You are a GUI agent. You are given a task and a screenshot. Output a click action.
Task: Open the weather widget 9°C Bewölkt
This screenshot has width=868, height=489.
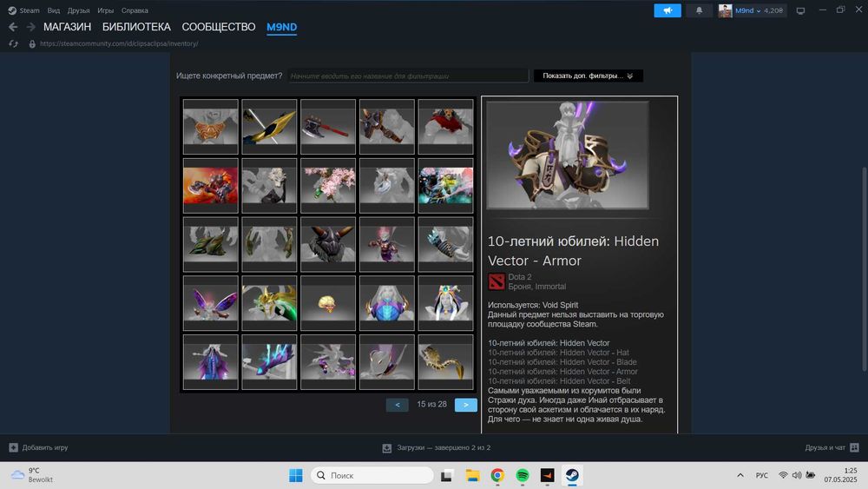point(33,475)
